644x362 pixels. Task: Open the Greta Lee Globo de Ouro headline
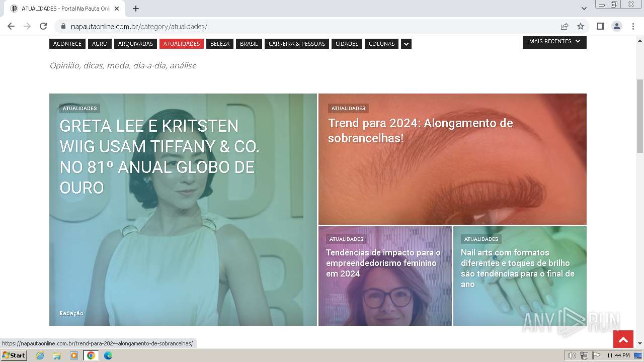159,156
